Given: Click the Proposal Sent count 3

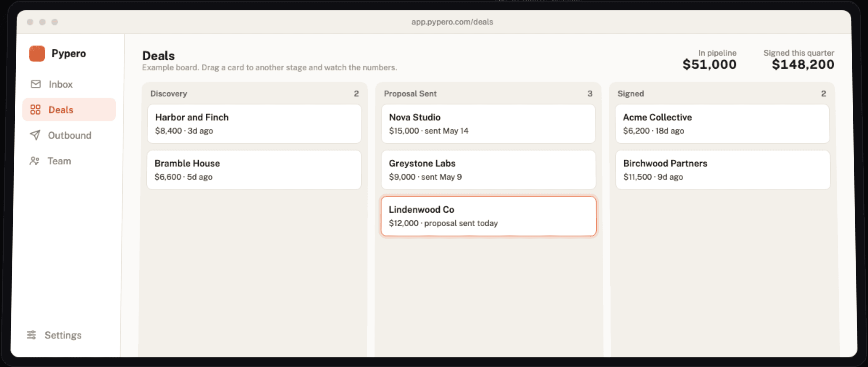Looking at the screenshot, I should coord(590,94).
